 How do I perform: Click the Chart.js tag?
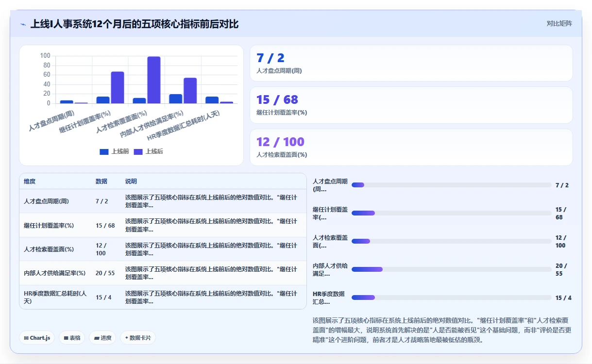(37, 338)
